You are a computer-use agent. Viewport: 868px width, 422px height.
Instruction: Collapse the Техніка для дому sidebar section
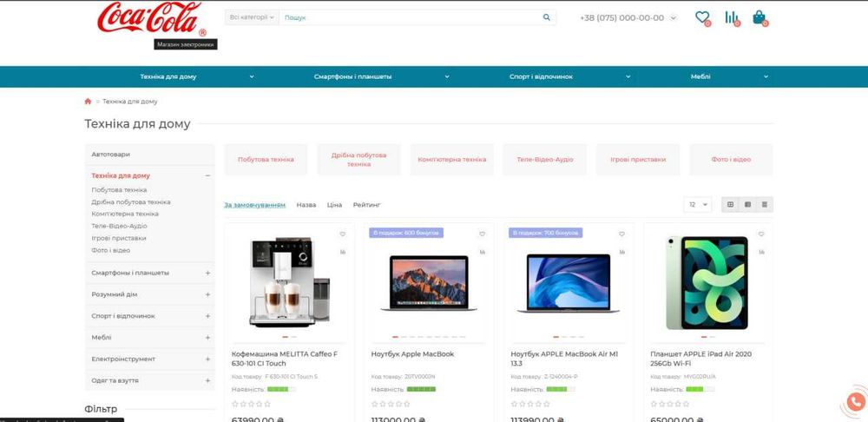207,175
